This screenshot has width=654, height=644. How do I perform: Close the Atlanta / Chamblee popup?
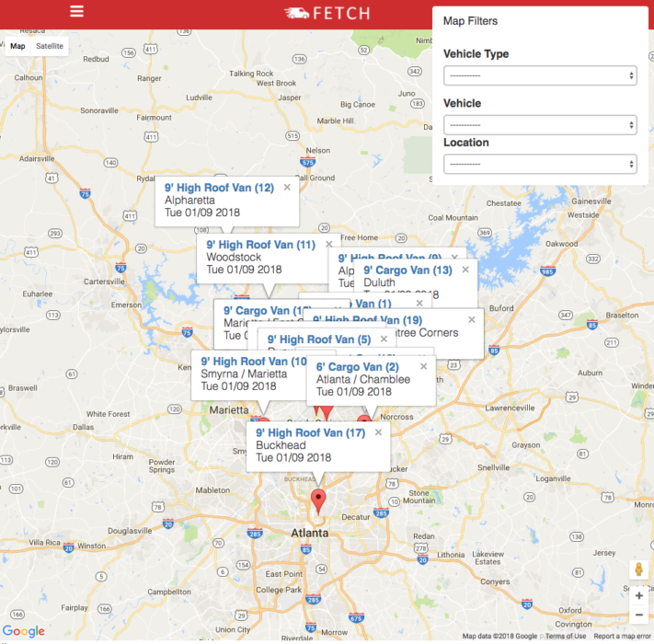click(x=424, y=366)
